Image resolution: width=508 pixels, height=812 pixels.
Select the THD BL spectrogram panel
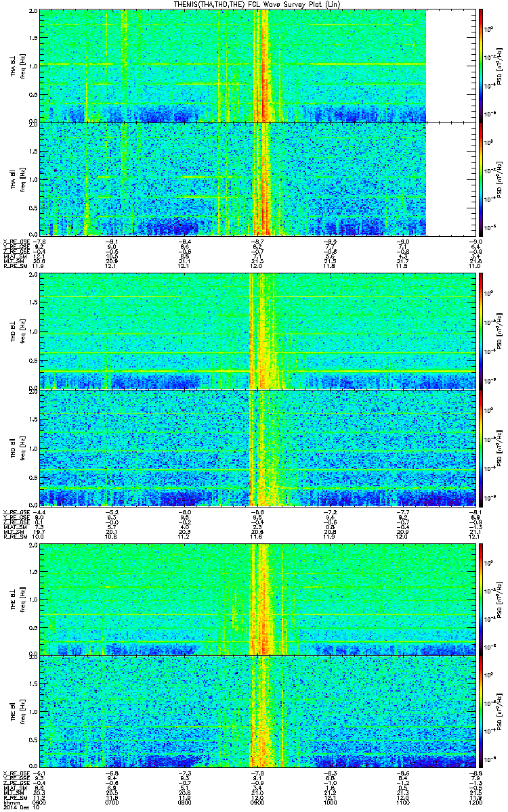[x=259, y=332]
